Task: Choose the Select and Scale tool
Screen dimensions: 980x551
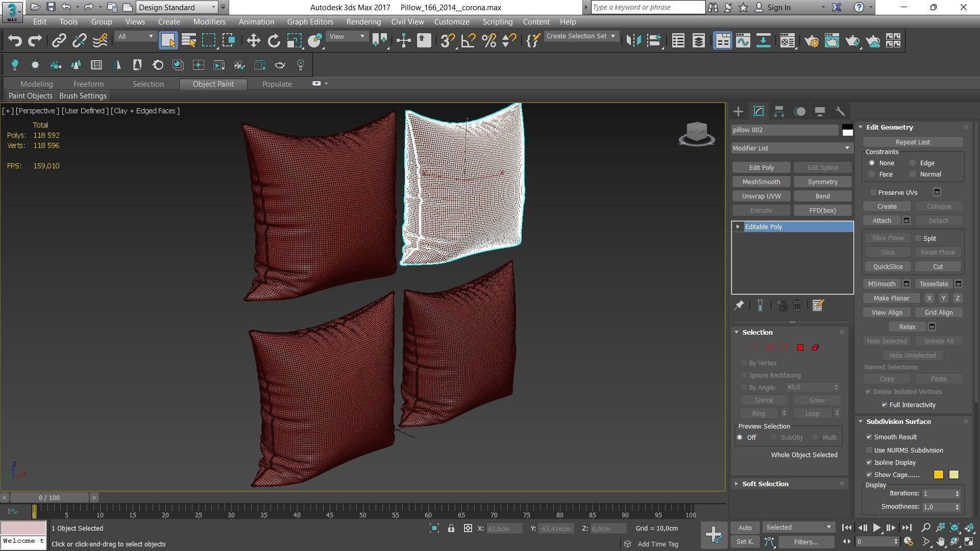Action: tap(295, 41)
